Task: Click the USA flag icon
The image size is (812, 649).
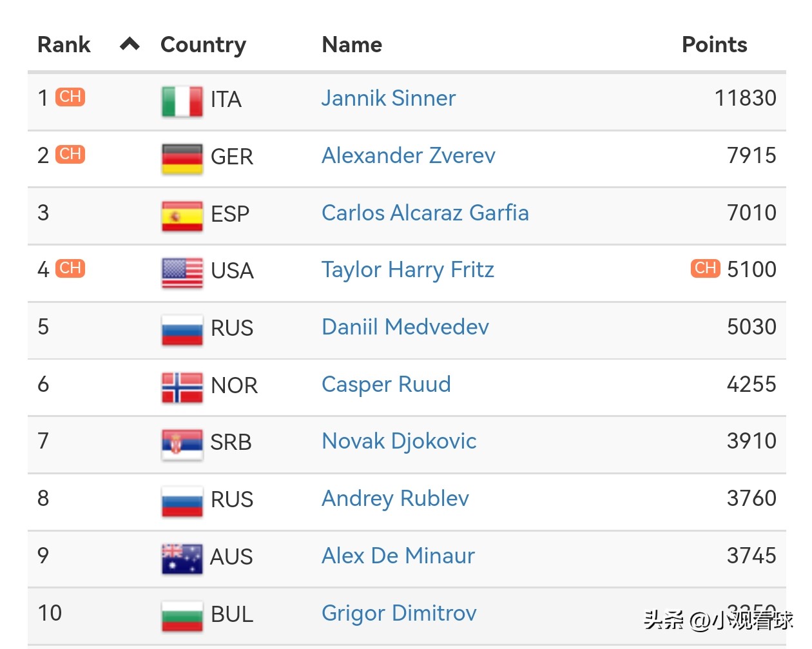Action: [x=182, y=272]
